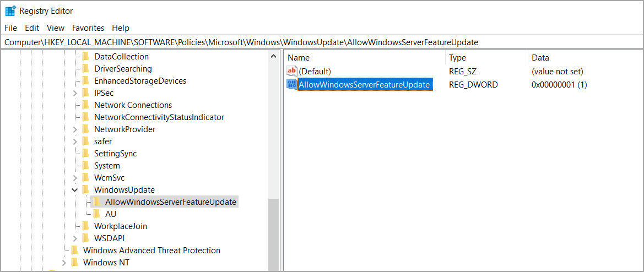Click the WindowsUpdate folder icon
The image size is (644, 272).
click(85, 189)
